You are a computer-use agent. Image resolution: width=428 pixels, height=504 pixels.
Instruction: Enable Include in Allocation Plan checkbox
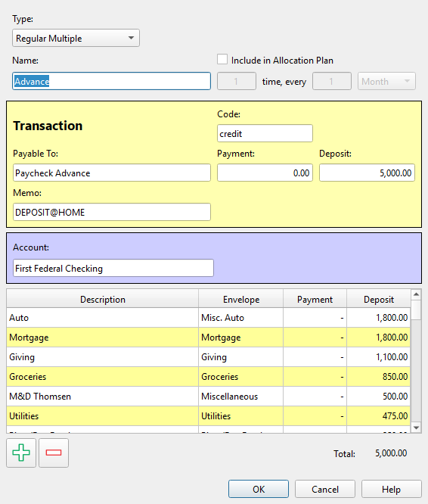tap(222, 60)
